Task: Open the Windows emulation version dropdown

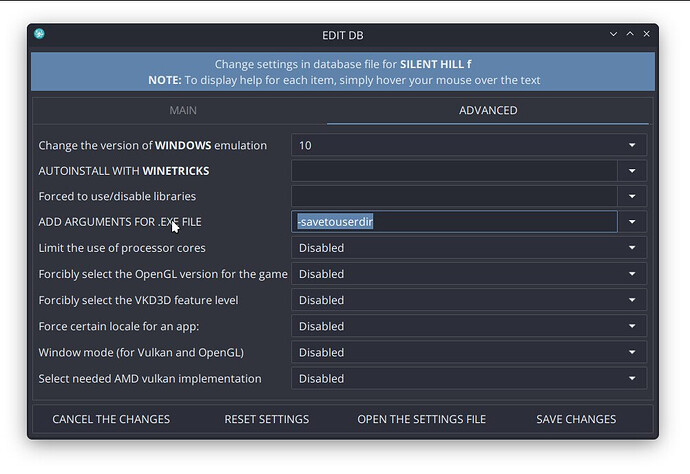Action: [x=468, y=145]
